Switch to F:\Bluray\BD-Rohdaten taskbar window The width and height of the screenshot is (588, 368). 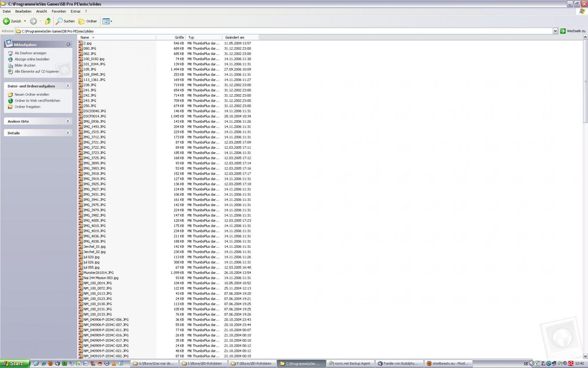pyautogui.click(x=253, y=363)
